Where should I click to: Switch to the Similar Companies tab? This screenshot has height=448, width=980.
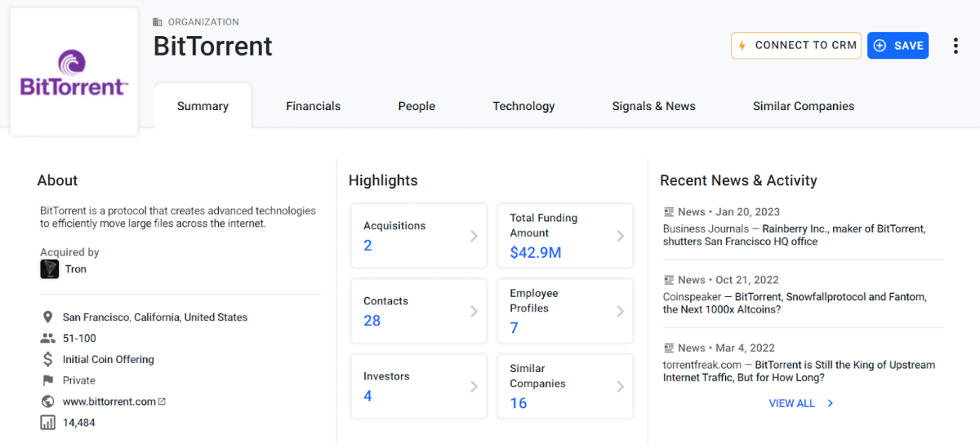[804, 106]
